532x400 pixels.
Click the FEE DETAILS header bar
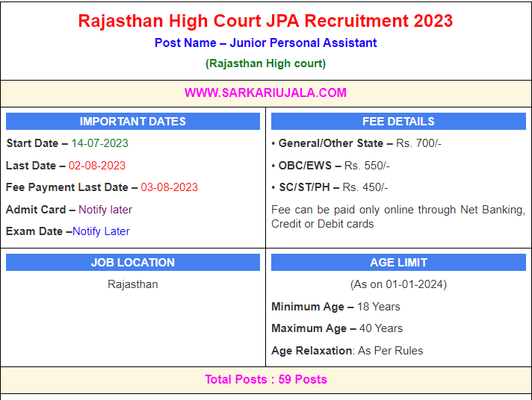[x=398, y=122]
